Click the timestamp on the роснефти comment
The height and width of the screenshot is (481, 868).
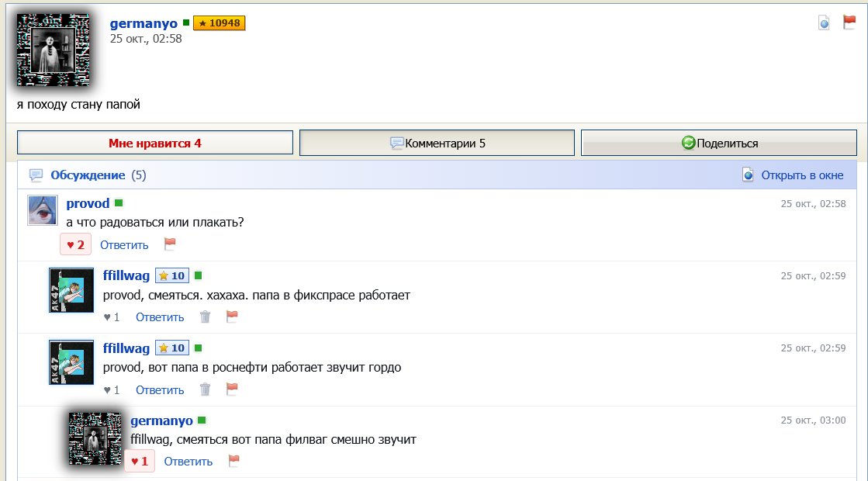pyautogui.click(x=813, y=348)
